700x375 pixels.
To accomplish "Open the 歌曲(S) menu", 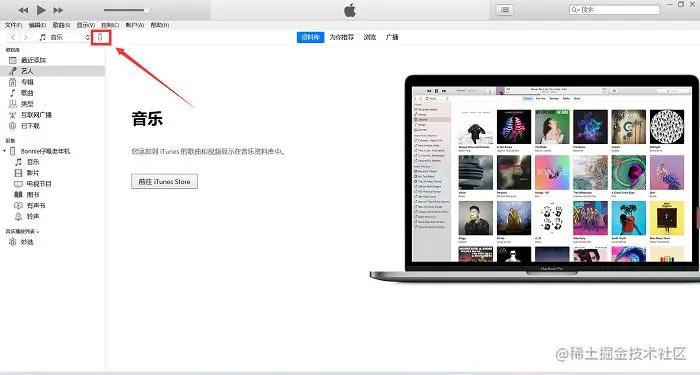I will [62, 25].
